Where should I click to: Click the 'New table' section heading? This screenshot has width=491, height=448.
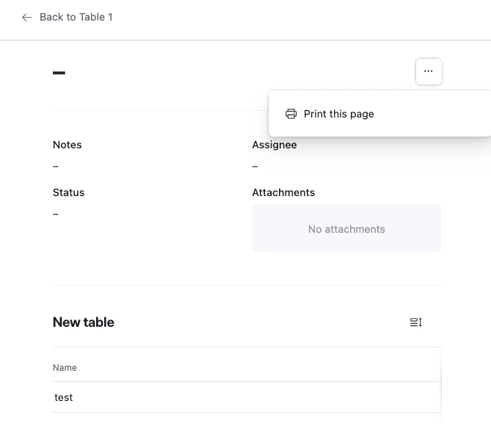coord(84,322)
